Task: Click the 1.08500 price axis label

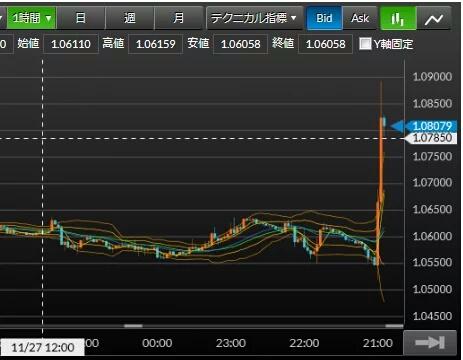Action: click(x=432, y=103)
